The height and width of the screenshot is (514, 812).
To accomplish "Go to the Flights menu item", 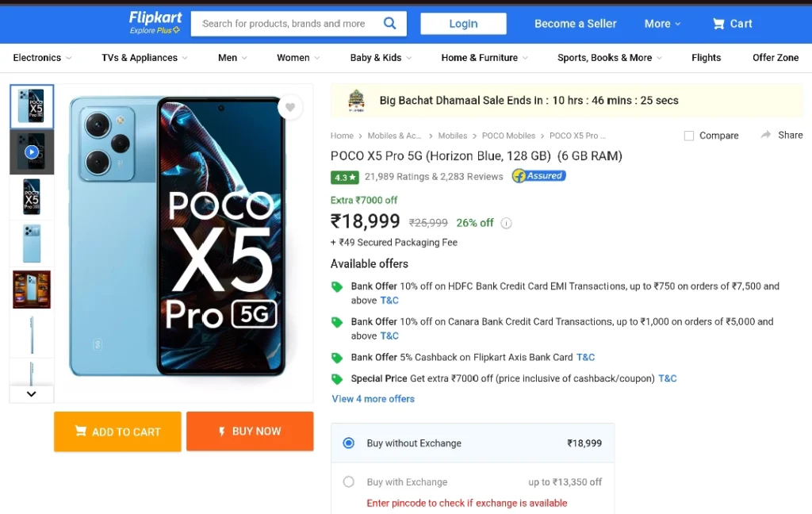I will tap(706, 58).
